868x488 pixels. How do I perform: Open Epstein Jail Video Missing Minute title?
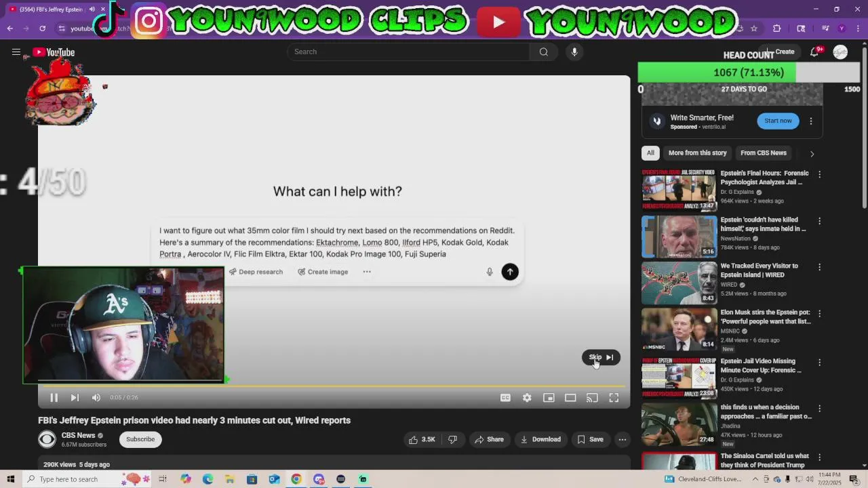761,366
